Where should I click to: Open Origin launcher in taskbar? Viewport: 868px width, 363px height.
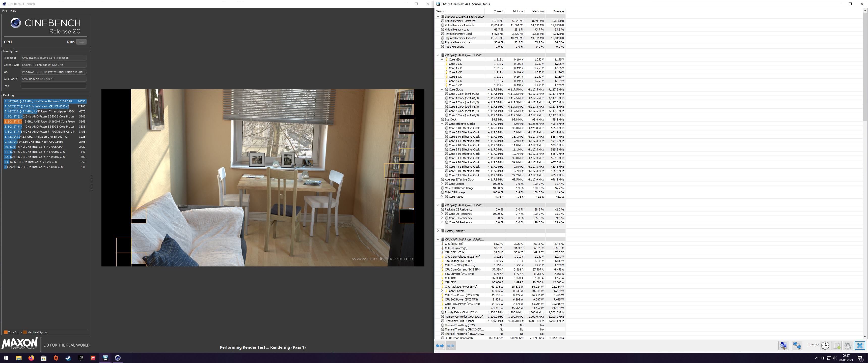click(x=56, y=358)
